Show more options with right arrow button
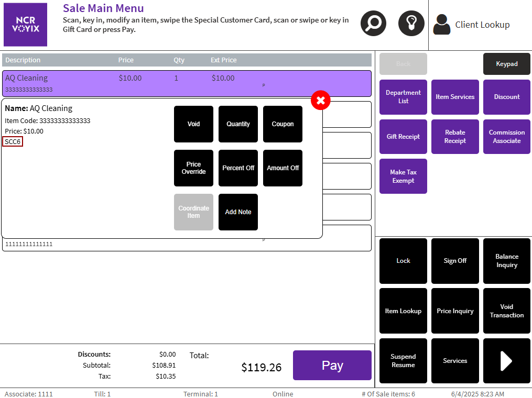The image size is (532, 398). coord(507,361)
